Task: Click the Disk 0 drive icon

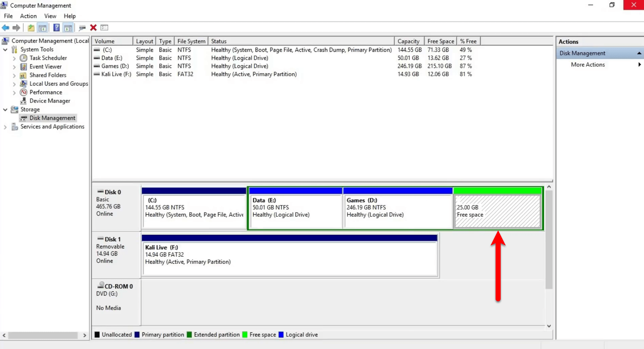Action: [x=100, y=192]
